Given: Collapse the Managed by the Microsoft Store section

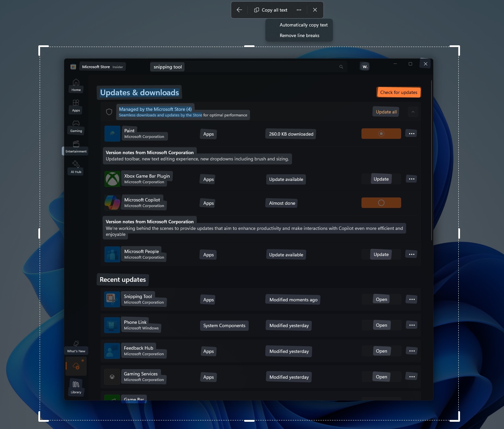Looking at the screenshot, I should [413, 111].
